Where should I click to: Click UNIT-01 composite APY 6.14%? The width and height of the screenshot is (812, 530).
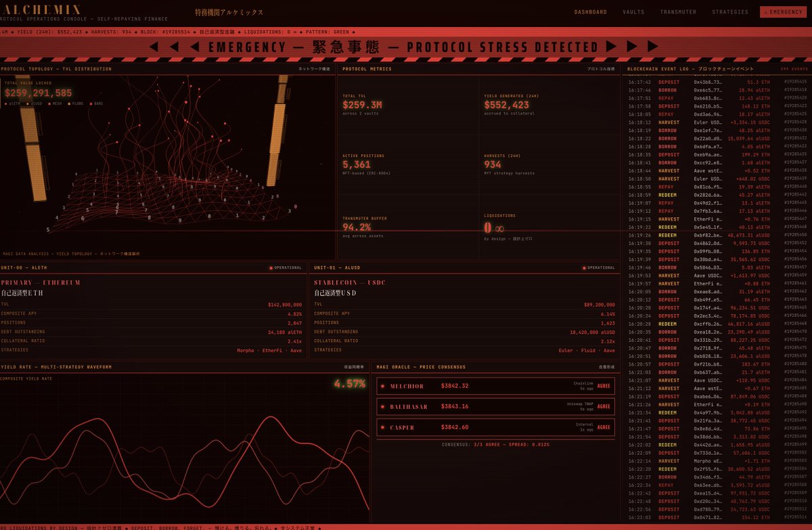[x=608, y=314]
